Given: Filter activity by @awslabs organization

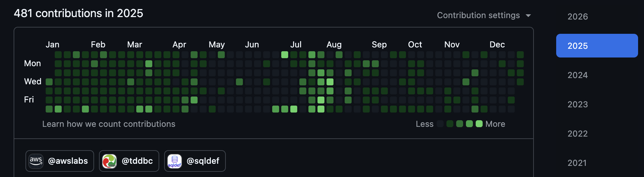Looking at the screenshot, I should pyautogui.click(x=68, y=161).
